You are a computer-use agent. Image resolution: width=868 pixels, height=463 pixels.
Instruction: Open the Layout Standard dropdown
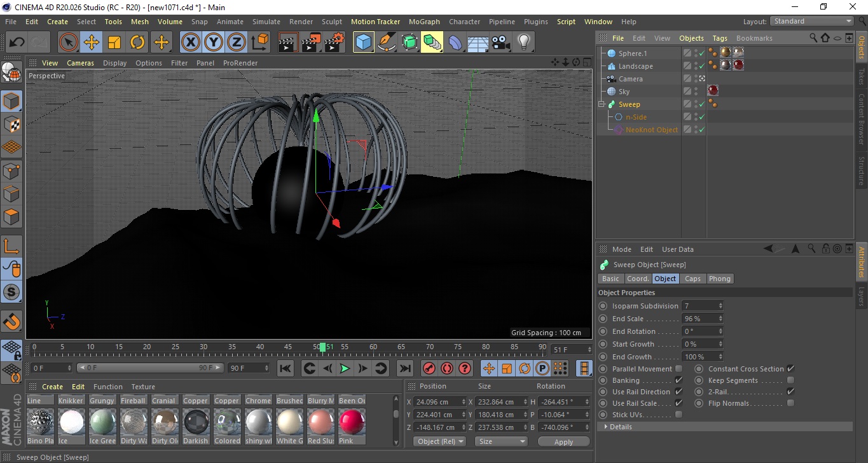pyautogui.click(x=811, y=21)
